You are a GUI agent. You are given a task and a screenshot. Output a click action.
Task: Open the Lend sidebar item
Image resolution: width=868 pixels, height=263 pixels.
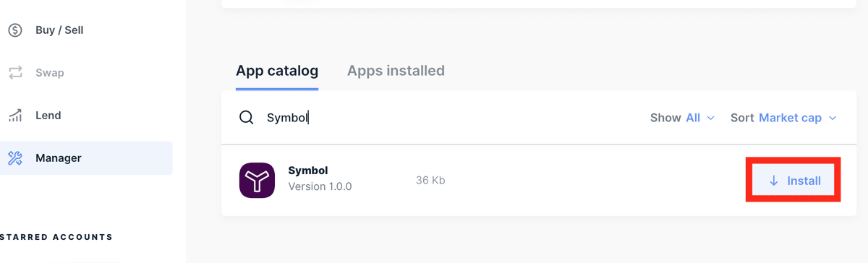point(87,116)
